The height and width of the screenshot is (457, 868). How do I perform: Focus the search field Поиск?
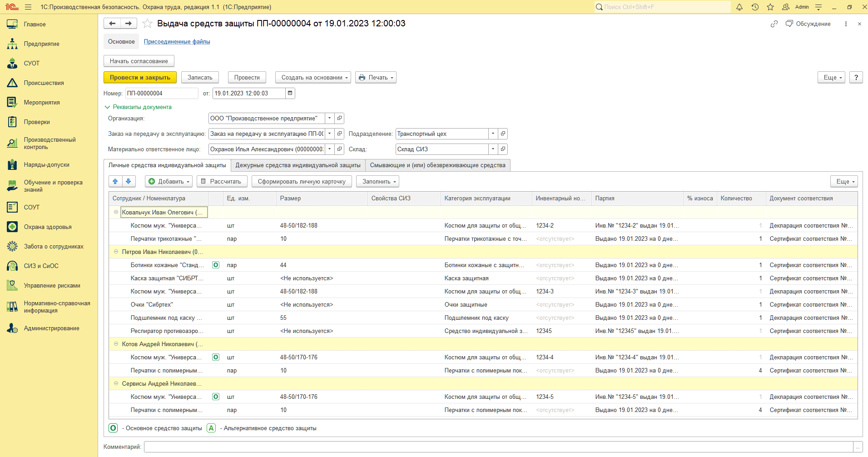(663, 7)
